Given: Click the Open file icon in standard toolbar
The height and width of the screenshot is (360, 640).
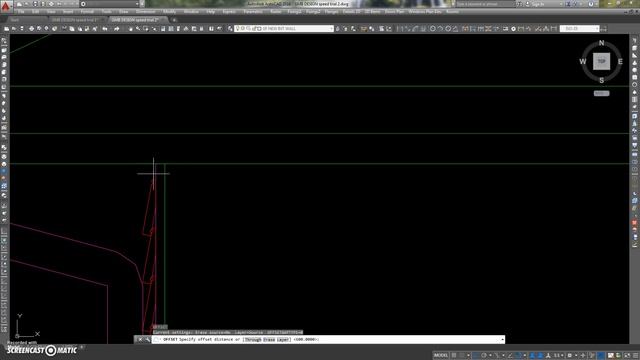Looking at the screenshot, I should pyautogui.click(x=14, y=29).
